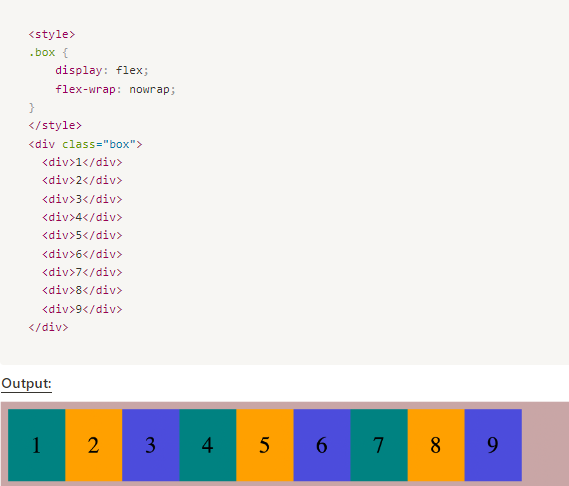Click the opening style tag

(x=52, y=34)
